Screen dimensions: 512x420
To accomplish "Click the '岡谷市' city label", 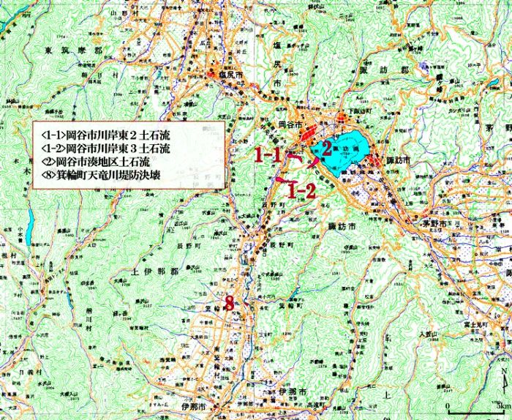I will pyautogui.click(x=289, y=124).
